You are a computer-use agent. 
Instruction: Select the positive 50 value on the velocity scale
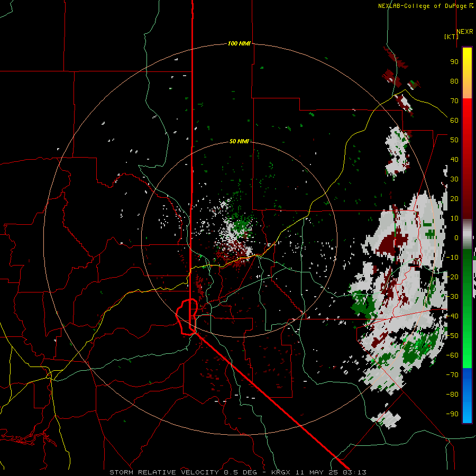pyautogui.click(x=454, y=140)
